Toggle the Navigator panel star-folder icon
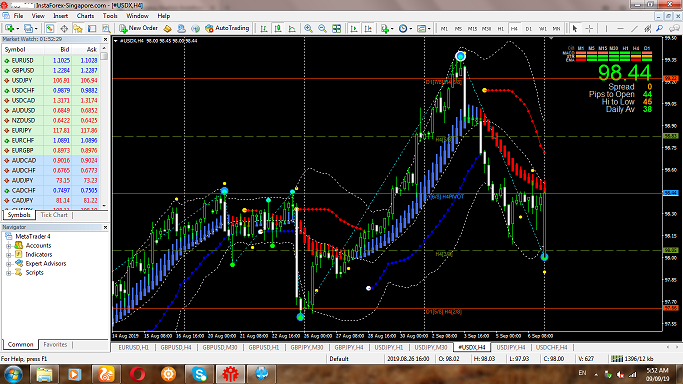The height and width of the screenshot is (384, 683). 78,28
